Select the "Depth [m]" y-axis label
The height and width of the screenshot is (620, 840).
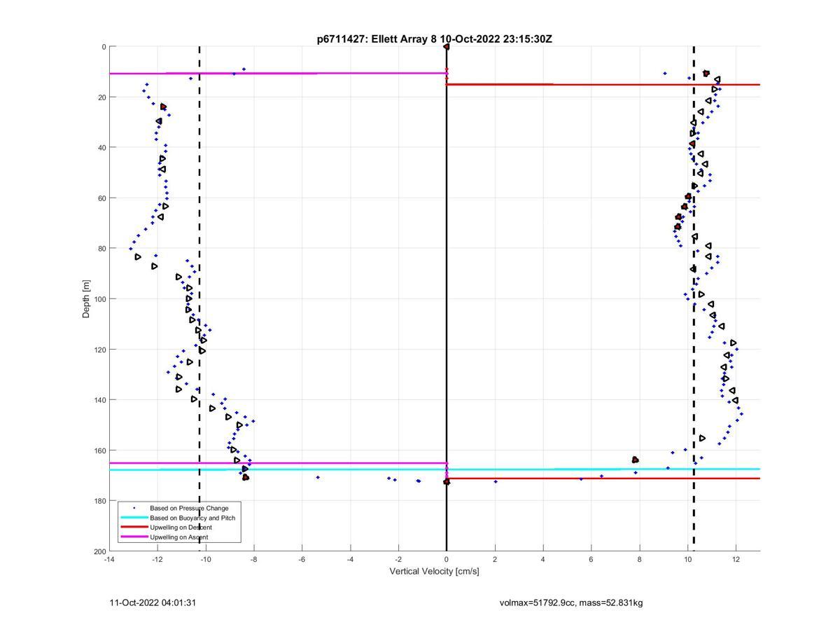[x=87, y=299]
